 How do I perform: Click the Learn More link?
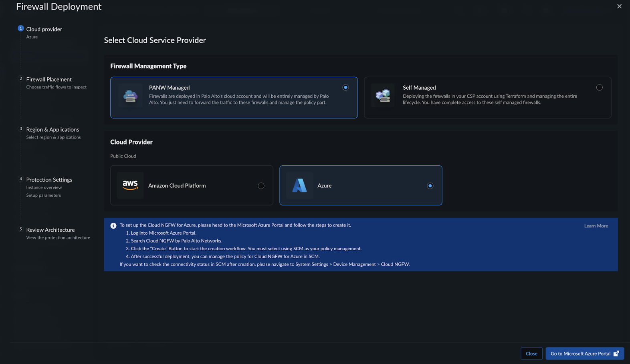click(596, 226)
